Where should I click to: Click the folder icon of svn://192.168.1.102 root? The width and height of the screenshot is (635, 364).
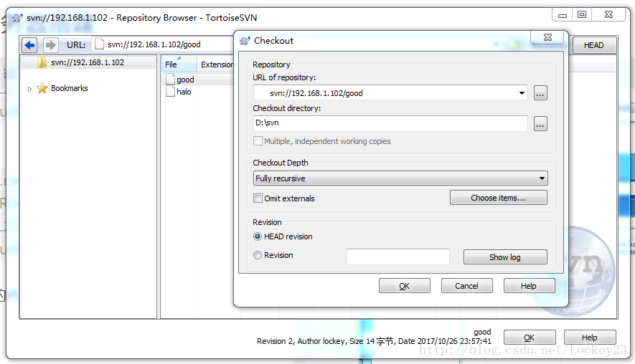coord(42,62)
